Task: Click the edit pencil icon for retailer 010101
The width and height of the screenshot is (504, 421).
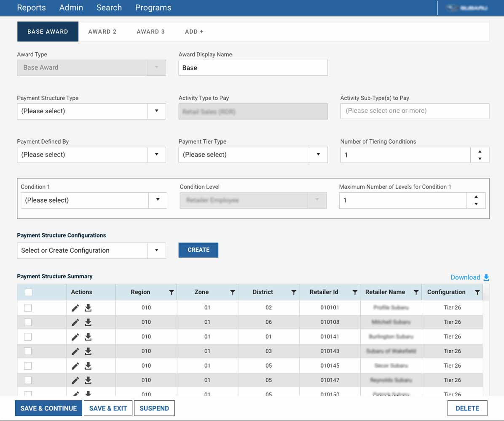Action: point(75,308)
